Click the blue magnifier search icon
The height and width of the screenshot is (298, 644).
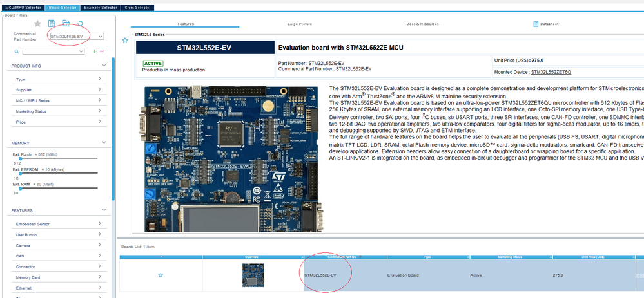16,51
